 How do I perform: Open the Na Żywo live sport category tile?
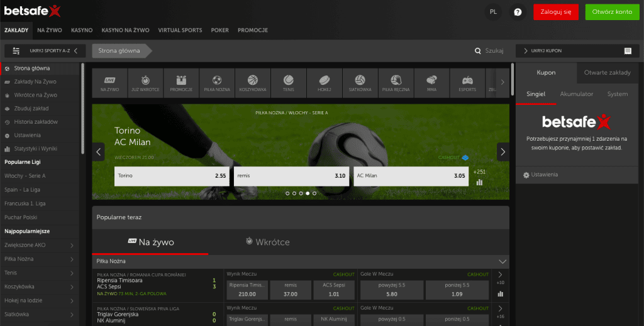point(109,84)
